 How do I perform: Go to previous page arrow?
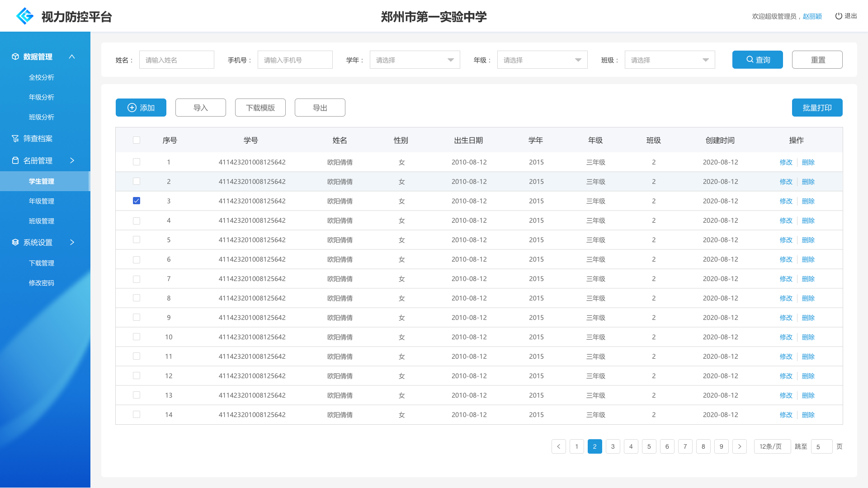click(559, 446)
